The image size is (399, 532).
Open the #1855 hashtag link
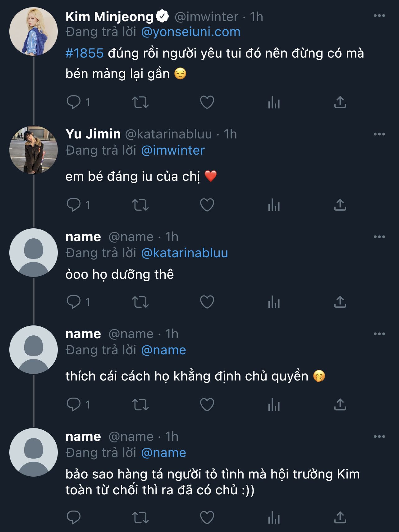pos(85,53)
